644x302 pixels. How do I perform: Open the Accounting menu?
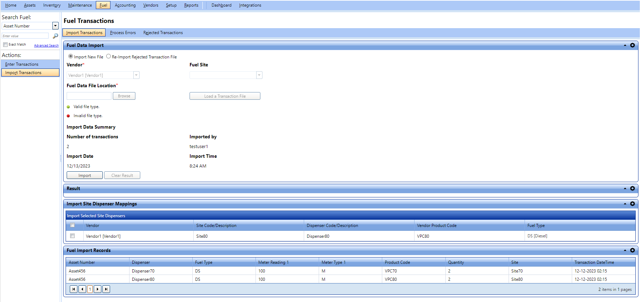click(x=125, y=5)
